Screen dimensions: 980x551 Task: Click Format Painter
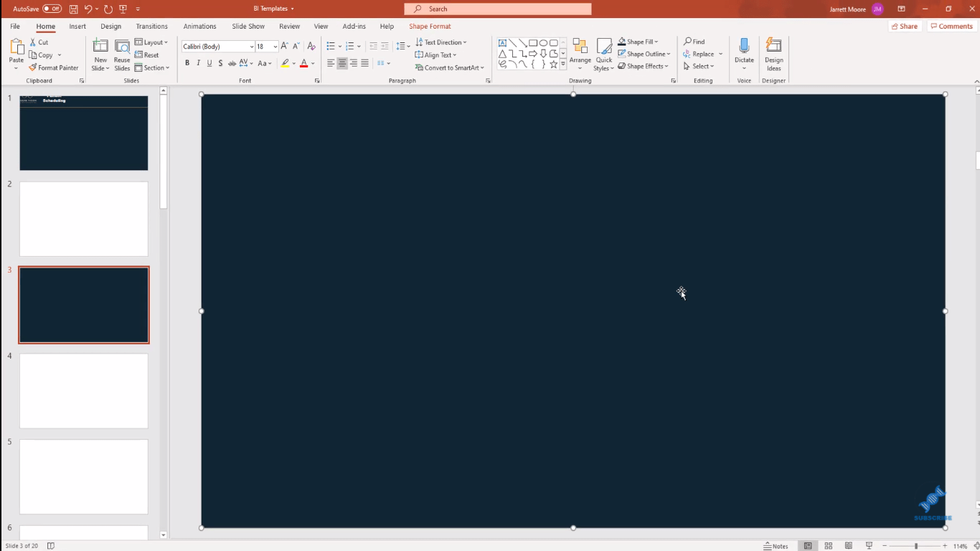55,68
